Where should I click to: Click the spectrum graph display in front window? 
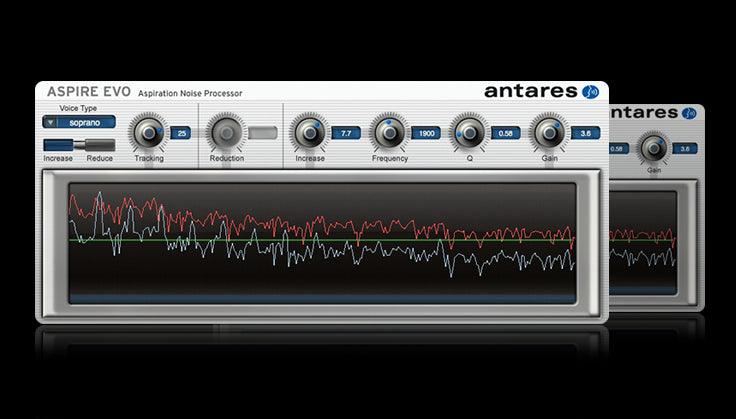pos(322,243)
